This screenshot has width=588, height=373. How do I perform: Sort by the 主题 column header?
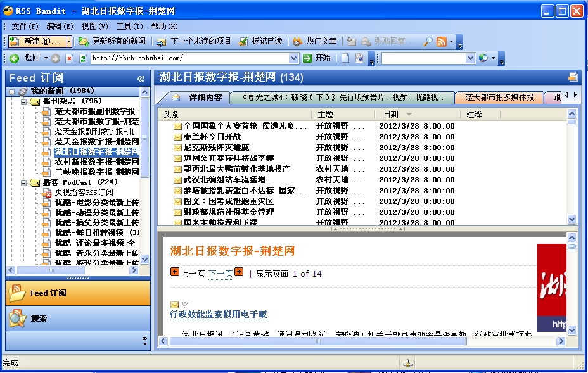coord(343,115)
